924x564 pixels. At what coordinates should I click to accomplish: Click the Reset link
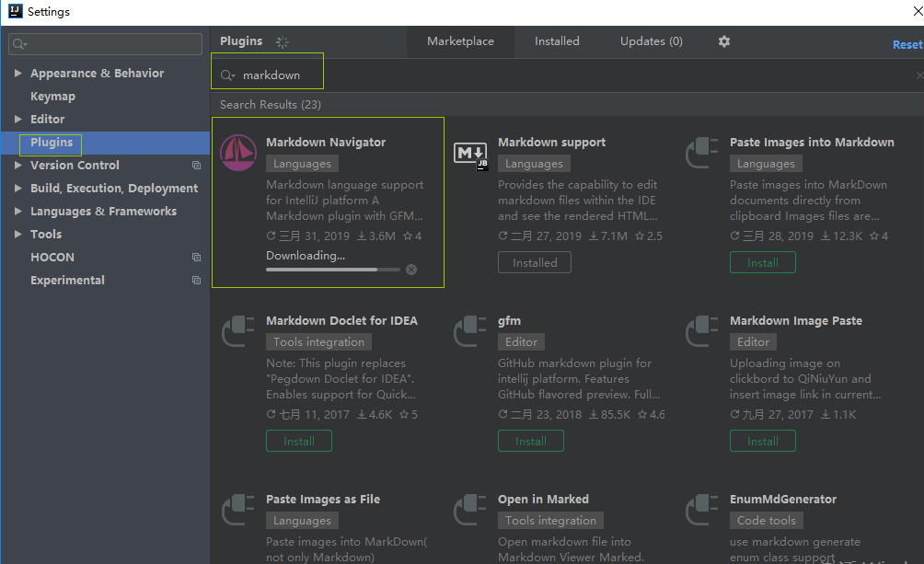point(907,43)
